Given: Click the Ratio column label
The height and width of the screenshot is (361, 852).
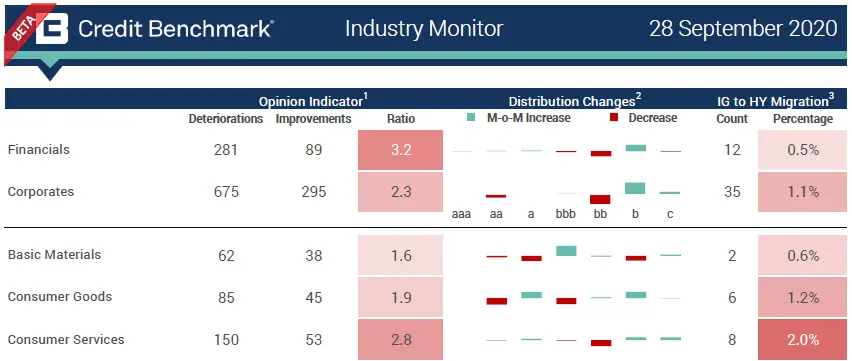Looking at the screenshot, I should [401, 119].
